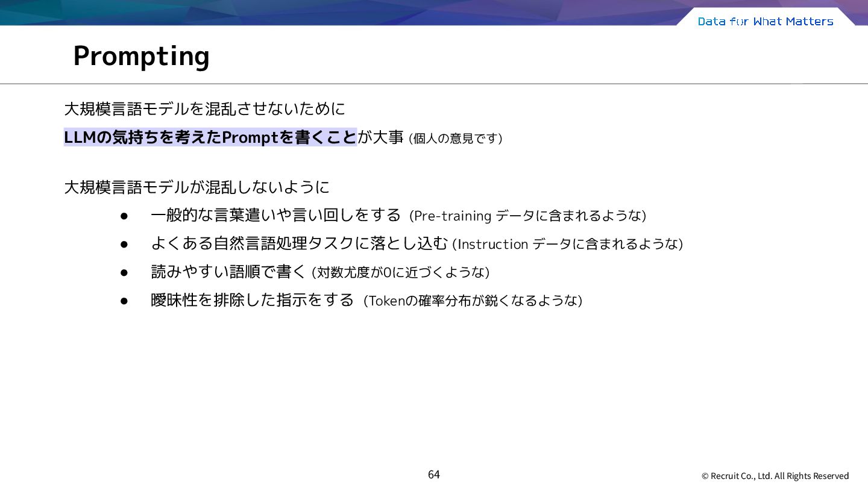Click "(Instruction データに含まれるような)"

pyautogui.click(x=568, y=244)
